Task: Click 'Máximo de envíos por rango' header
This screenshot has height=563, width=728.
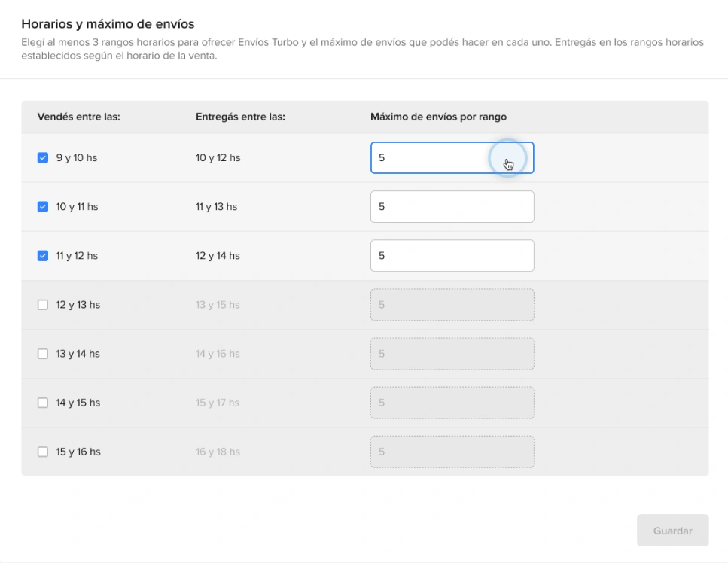Action: coord(438,117)
